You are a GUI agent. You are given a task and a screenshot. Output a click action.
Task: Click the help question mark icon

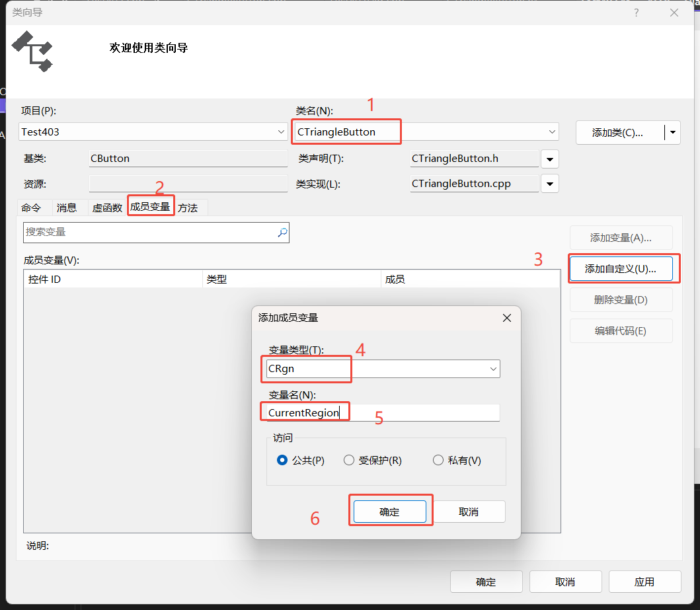tap(636, 13)
